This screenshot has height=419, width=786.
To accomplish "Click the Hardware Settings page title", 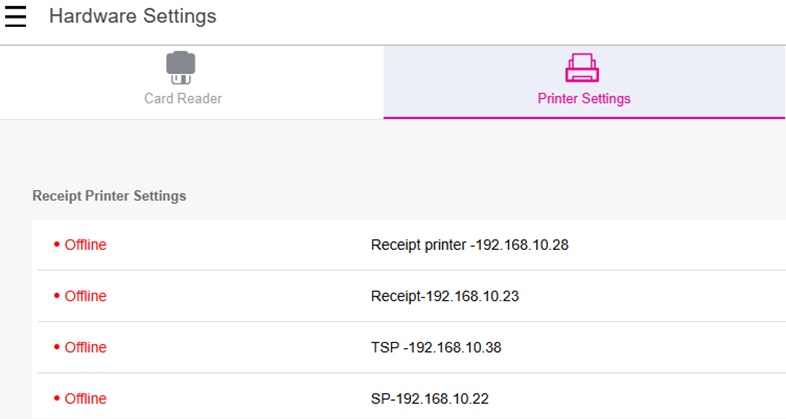I will click(x=132, y=17).
